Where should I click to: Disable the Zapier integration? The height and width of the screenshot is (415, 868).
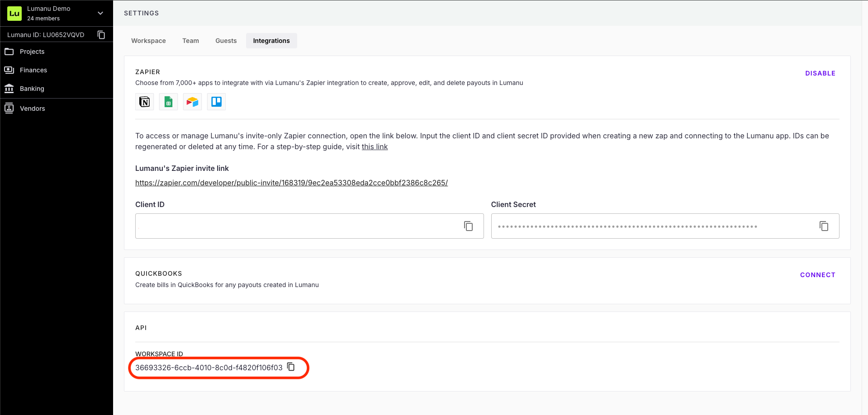[820, 73]
